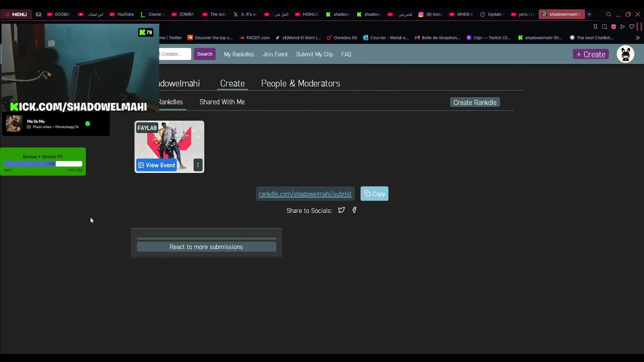
Task: Switch to Shared With Me tab
Action: pyautogui.click(x=222, y=102)
